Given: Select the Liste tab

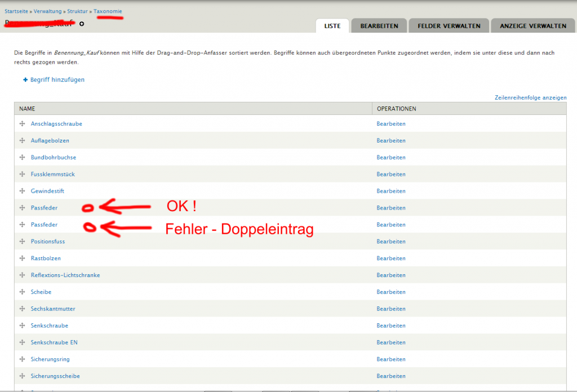Looking at the screenshot, I should point(332,26).
